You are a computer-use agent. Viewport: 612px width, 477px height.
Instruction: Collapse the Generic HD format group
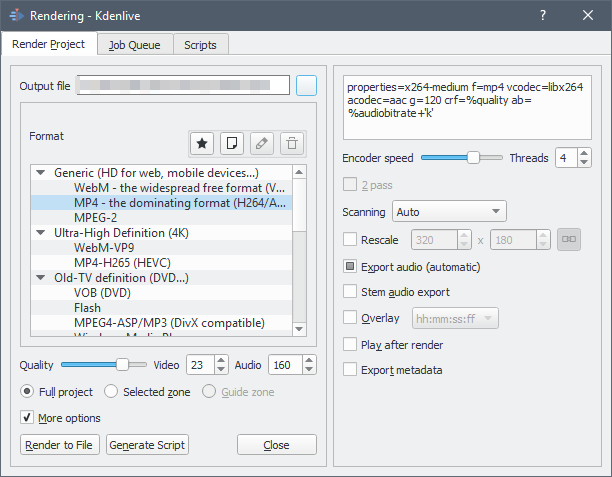pos(40,172)
